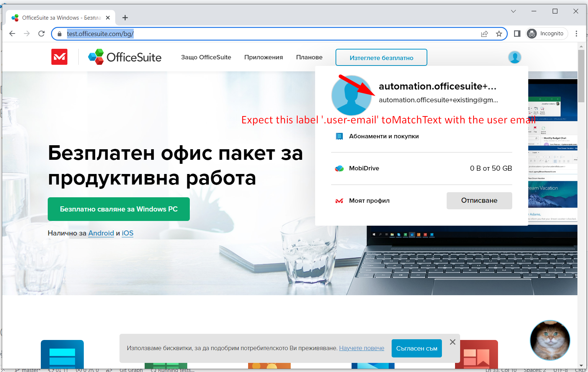Click the red MobiSystems logo icon

tap(59, 57)
